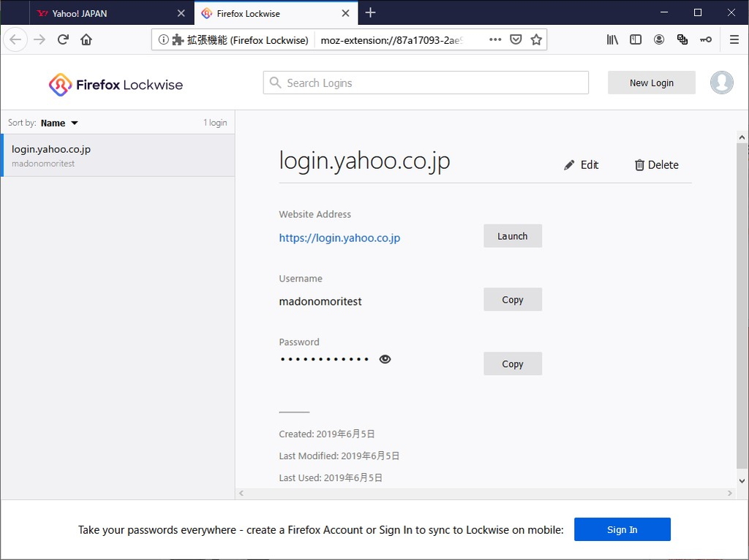
Task: Reveal the password with the eye toggle
Action: tap(385, 359)
